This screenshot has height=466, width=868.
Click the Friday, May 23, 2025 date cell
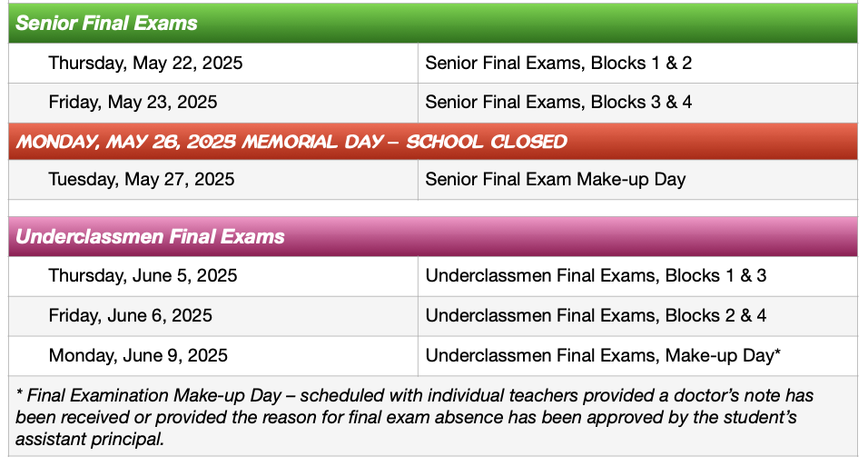(x=213, y=103)
